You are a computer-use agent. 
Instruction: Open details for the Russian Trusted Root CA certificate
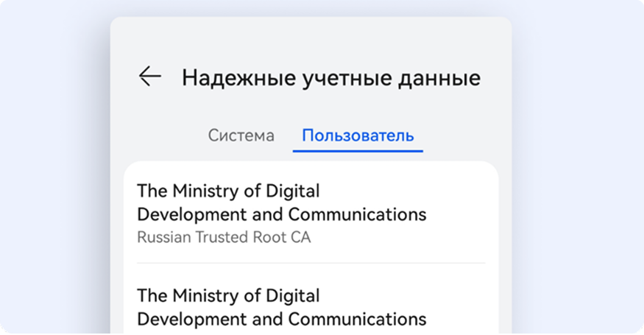point(311,214)
